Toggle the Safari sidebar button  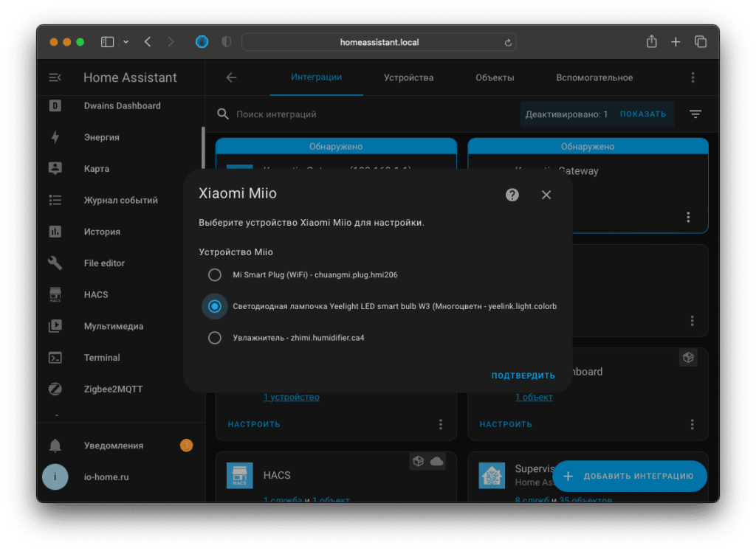(x=107, y=42)
